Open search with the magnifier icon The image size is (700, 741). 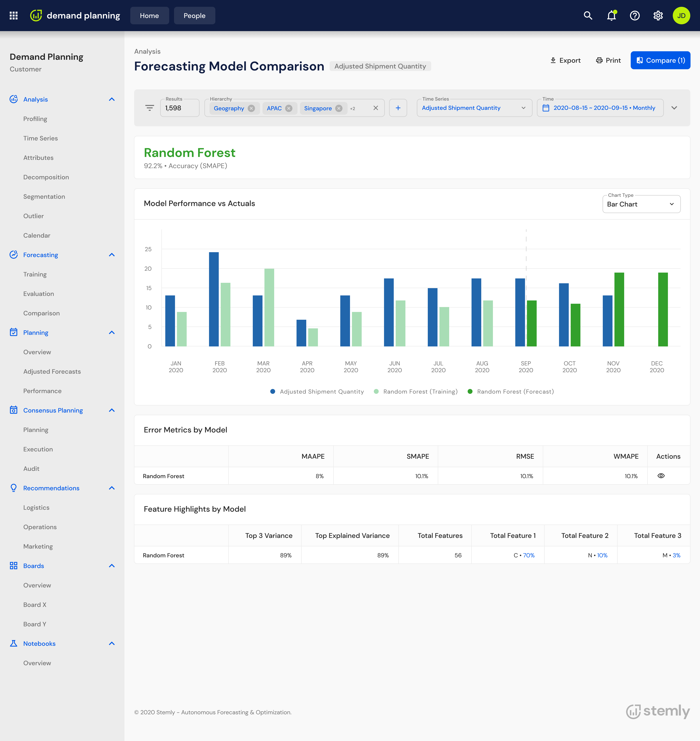[x=588, y=16]
